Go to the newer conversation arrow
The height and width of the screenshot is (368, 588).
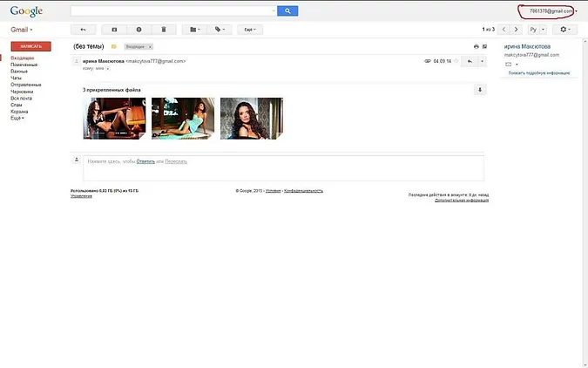pos(504,30)
